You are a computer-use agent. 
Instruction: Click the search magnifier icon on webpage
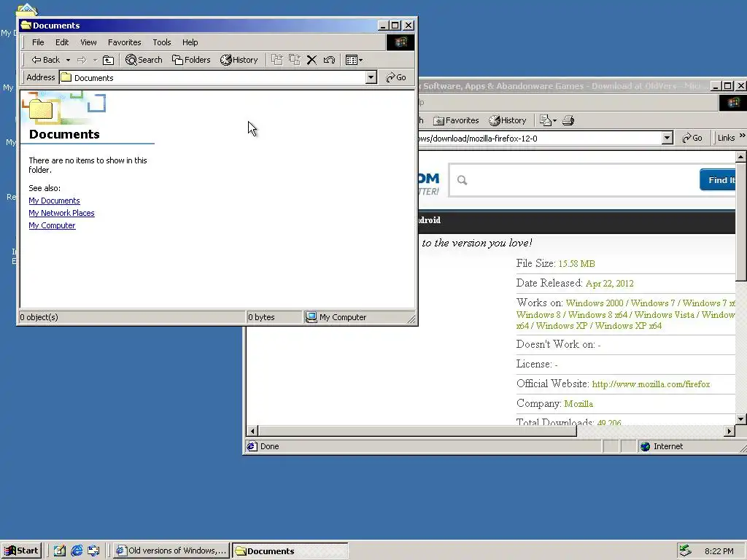pos(462,180)
